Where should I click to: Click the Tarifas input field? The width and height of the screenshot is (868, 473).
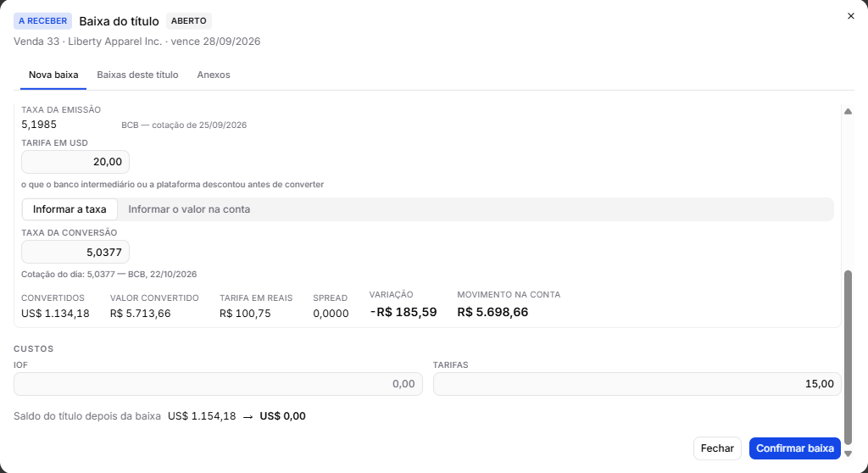[x=637, y=384]
